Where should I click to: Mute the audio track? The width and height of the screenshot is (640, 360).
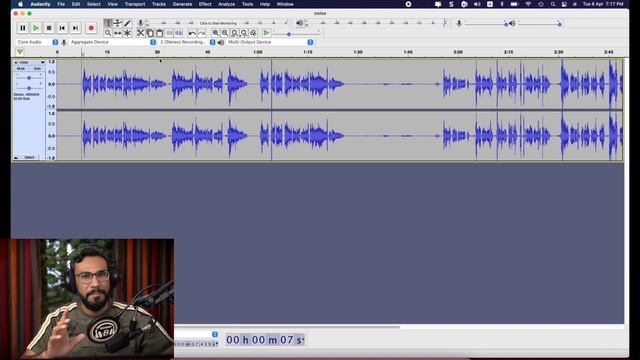(x=21, y=69)
